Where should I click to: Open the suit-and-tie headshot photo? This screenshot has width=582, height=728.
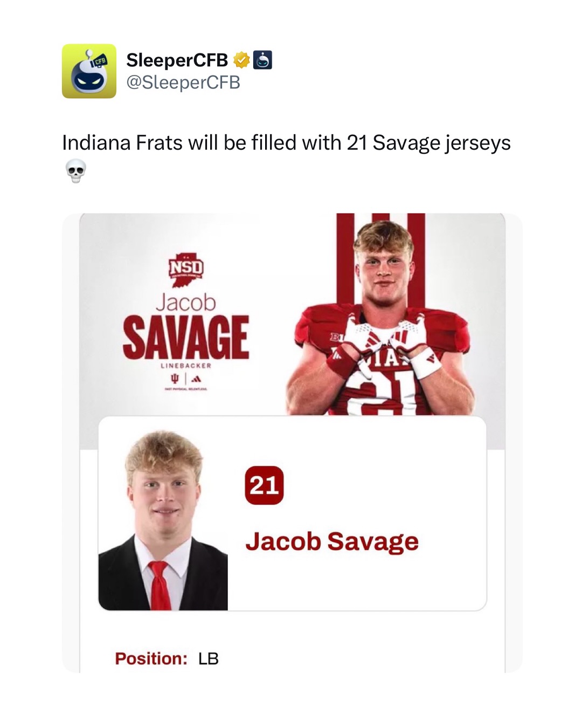coord(163,523)
